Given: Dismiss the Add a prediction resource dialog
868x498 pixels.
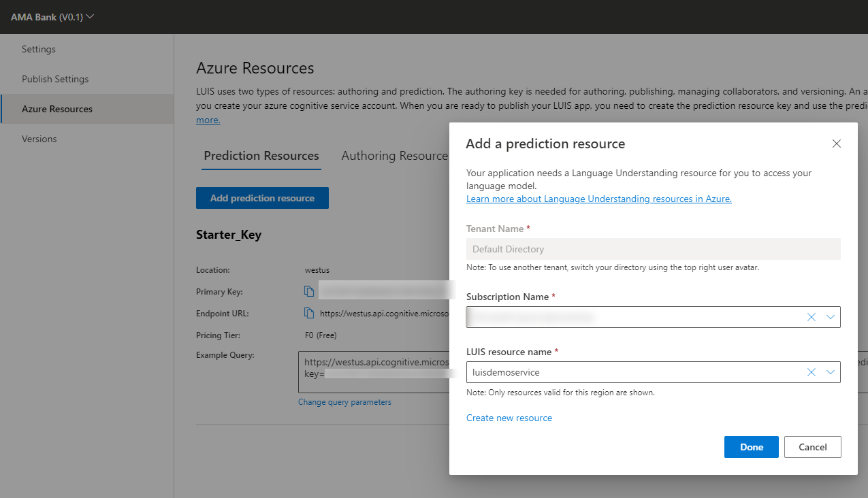Looking at the screenshot, I should click(836, 144).
